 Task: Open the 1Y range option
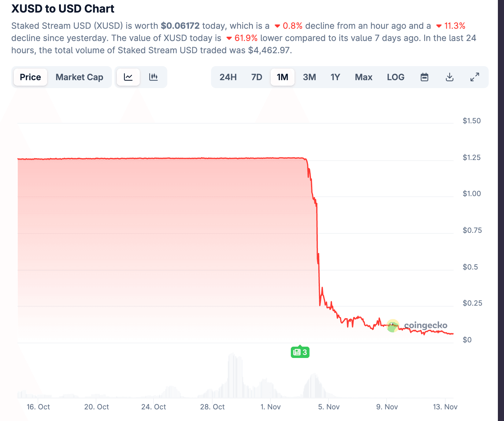point(335,77)
